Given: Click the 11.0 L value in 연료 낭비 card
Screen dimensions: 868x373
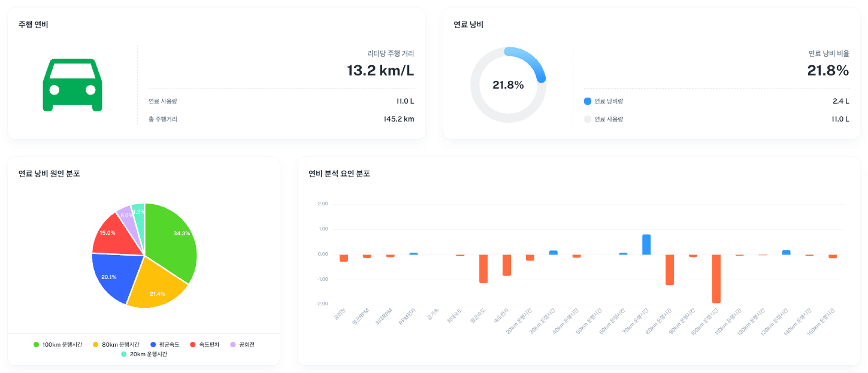Looking at the screenshot, I should click(x=840, y=119).
